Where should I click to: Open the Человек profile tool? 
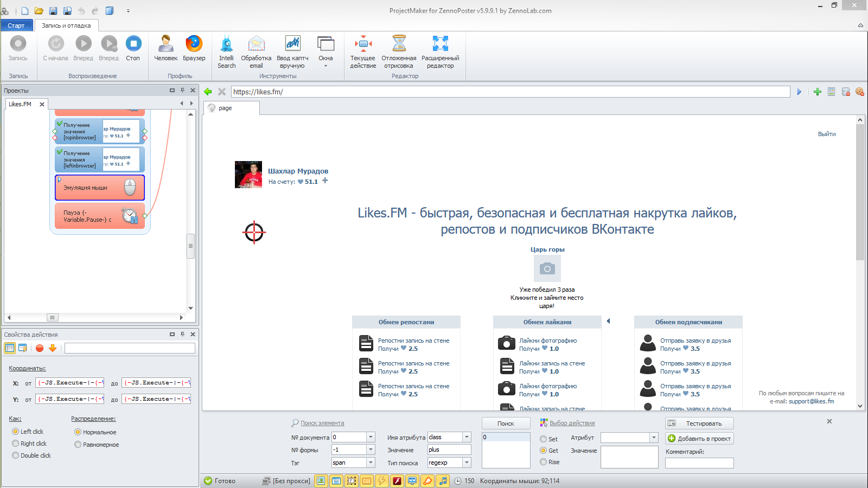click(x=165, y=48)
